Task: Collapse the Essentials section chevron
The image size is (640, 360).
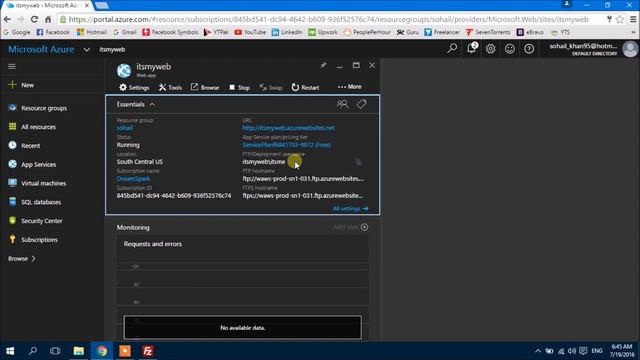Action: pos(152,104)
